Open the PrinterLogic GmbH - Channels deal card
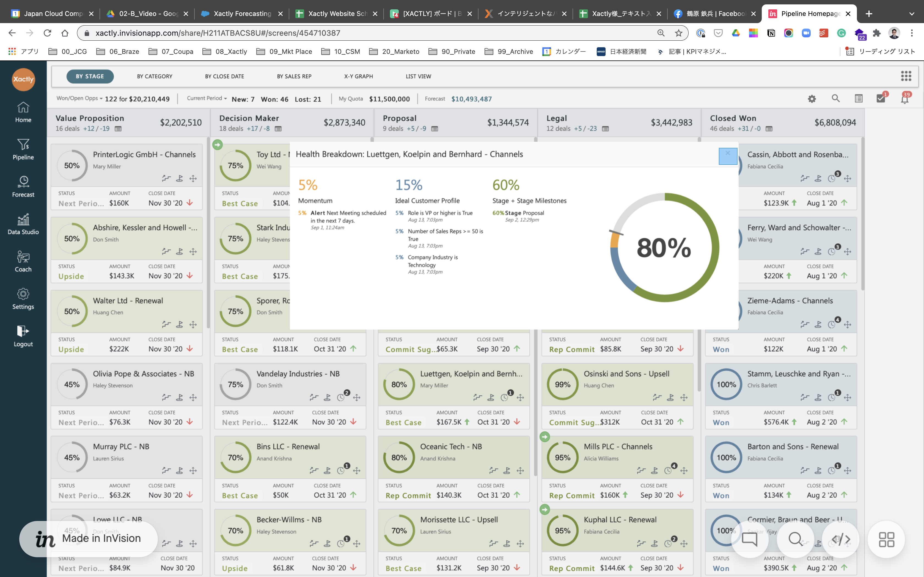Viewport: 924px width, 577px height. 144,154
